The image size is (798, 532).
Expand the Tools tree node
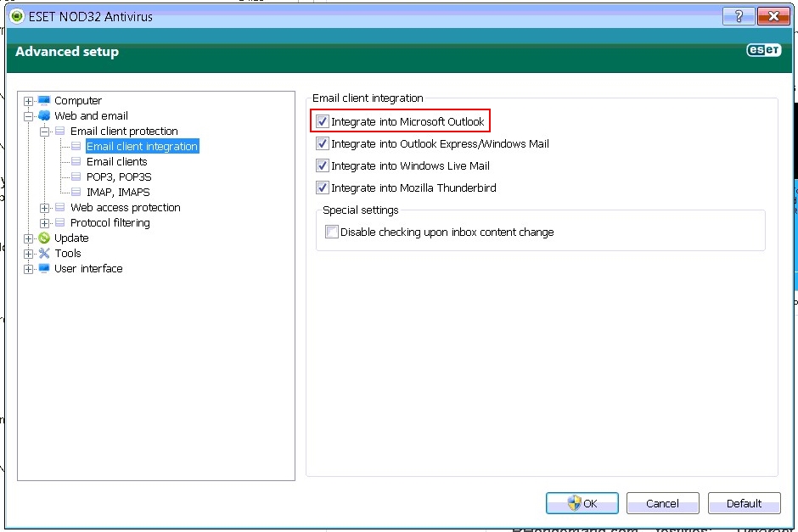(x=29, y=254)
